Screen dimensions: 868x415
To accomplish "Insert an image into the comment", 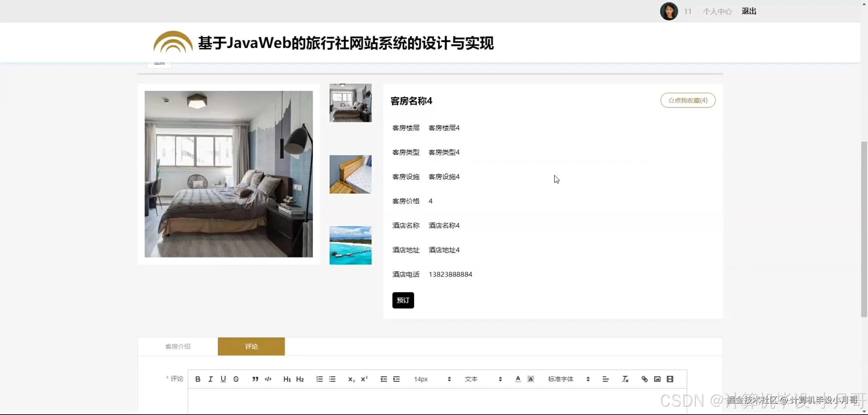I will tap(657, 379).
